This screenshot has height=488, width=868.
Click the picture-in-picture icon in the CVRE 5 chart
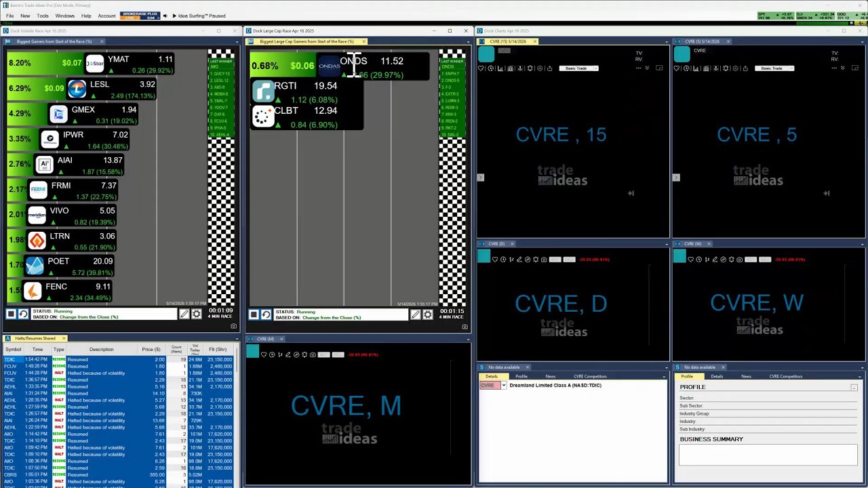(855, 68)
